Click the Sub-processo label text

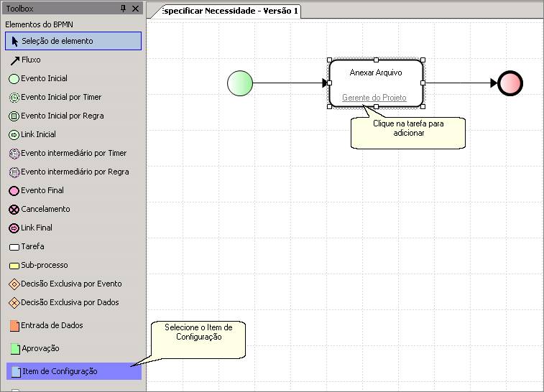point(45,265)
